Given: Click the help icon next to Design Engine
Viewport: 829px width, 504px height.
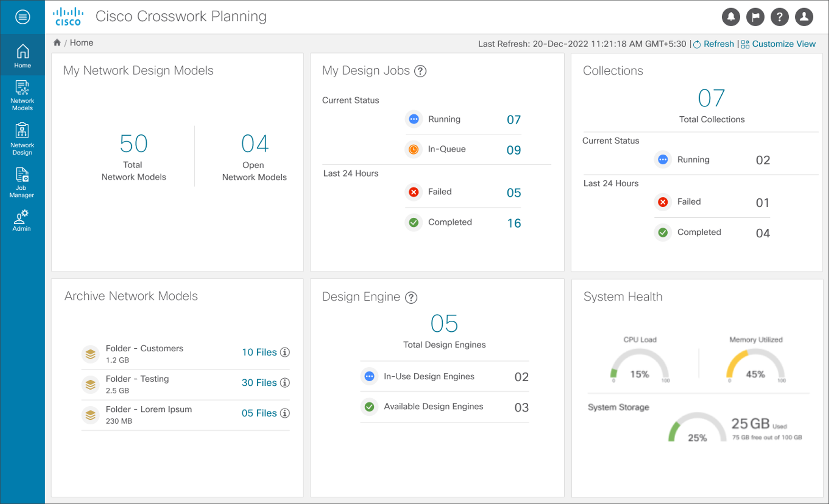Looking at the screenshot, I should pyautogui.click(x=411, y=298).
